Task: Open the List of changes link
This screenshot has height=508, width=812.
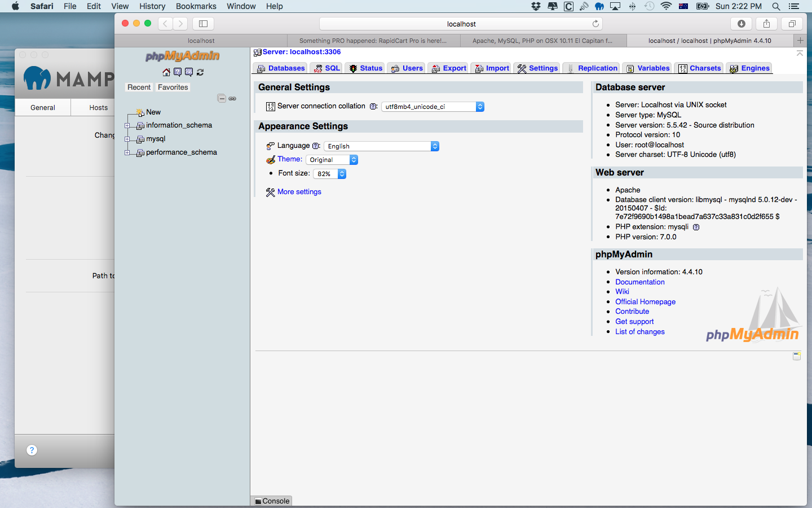Action: click(640, 332)
